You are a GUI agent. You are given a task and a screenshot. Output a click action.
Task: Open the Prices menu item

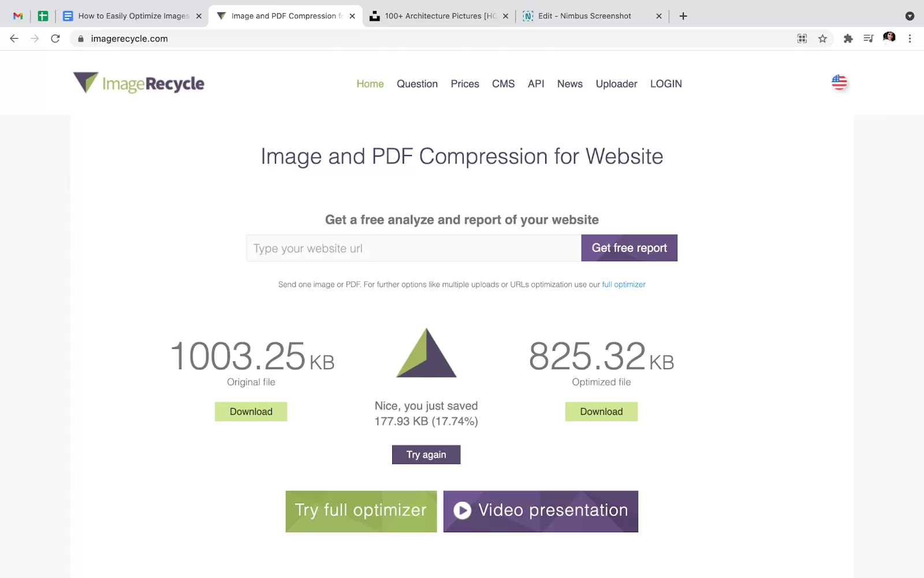point(465,84)
